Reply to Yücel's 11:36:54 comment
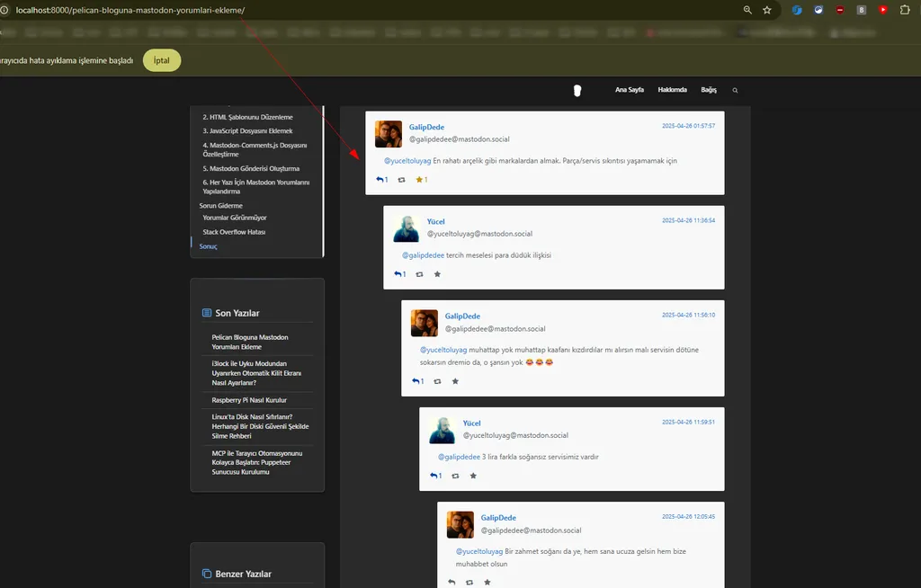Screen dimensions: 921x588 400,274
